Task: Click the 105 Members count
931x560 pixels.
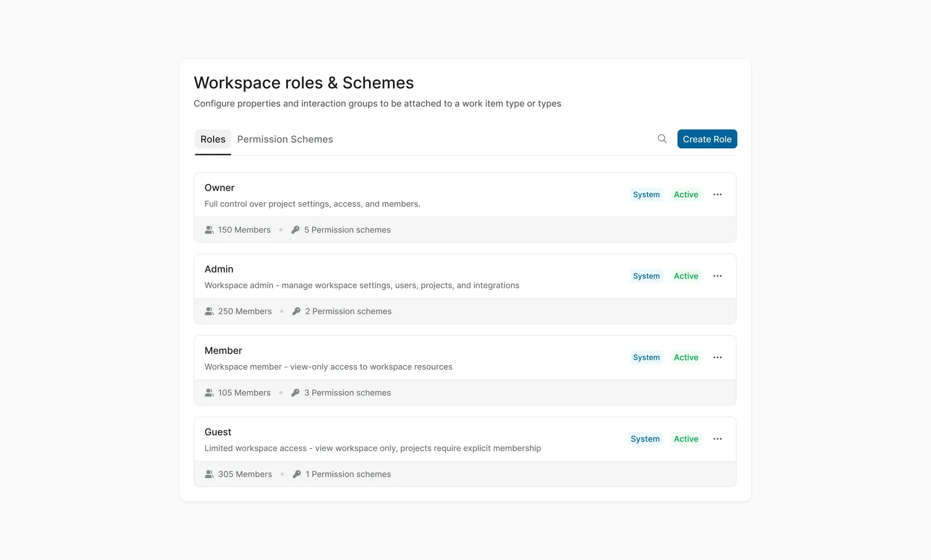Action: (244, 393)
